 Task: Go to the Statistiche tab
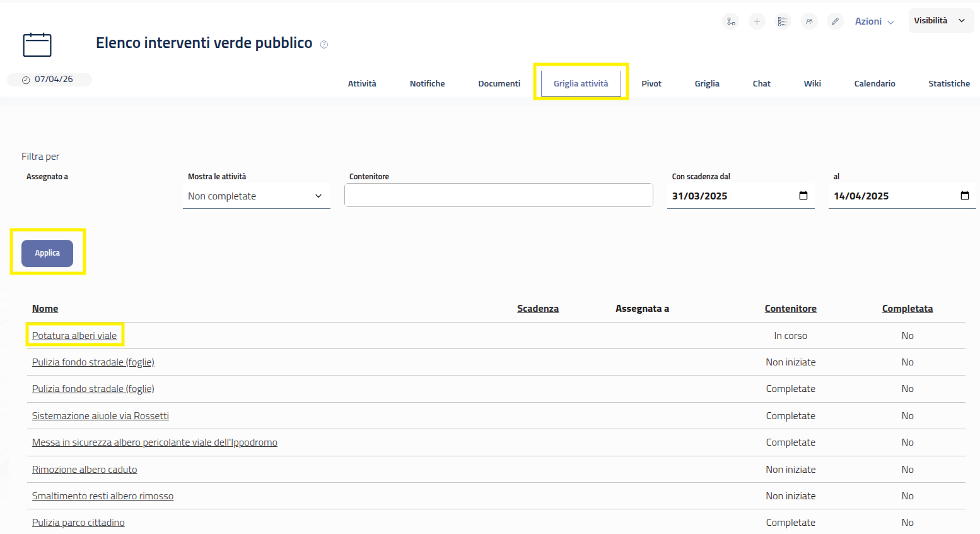(948, 83)
